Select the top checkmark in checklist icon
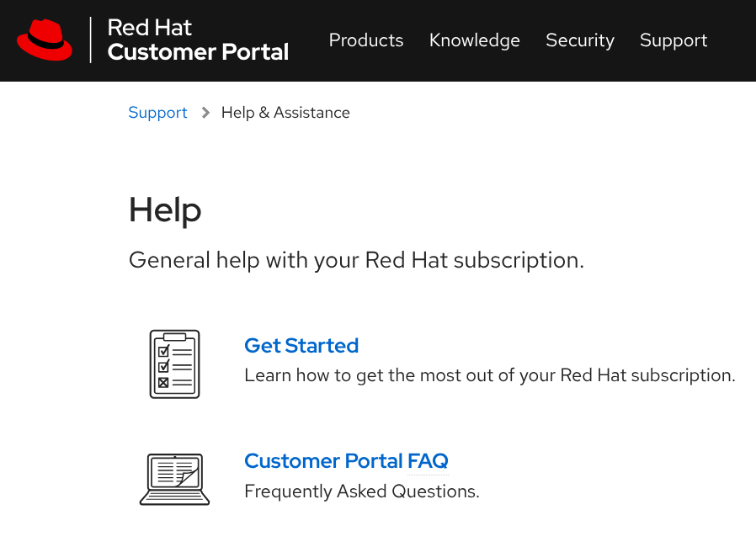The image size is (756, 547). (164, 350)
